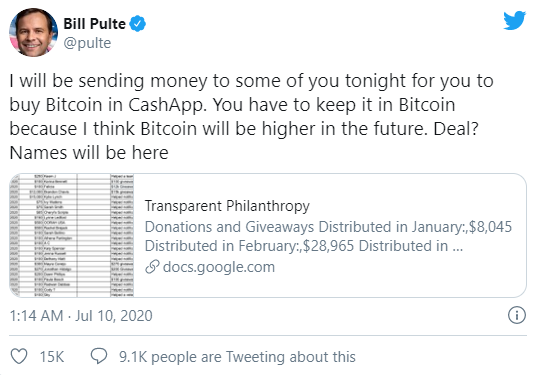Open replies via speech bubble icon
This screenshot has height=375, width=534.
[x=99, y=356]
